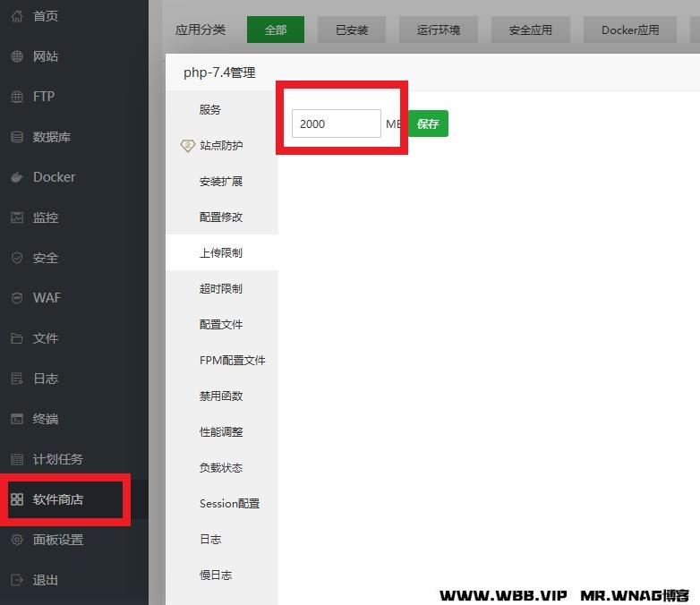Select the 全部 category filter

coord(276,30)
